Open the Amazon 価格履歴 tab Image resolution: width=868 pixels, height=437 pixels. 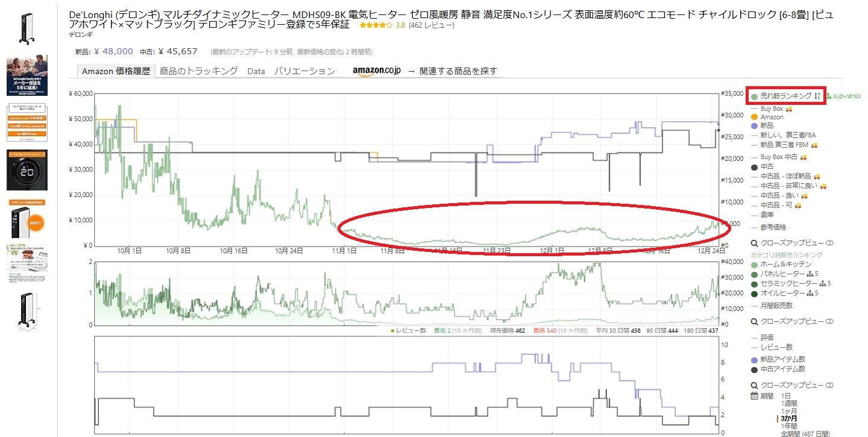point(116,71)
